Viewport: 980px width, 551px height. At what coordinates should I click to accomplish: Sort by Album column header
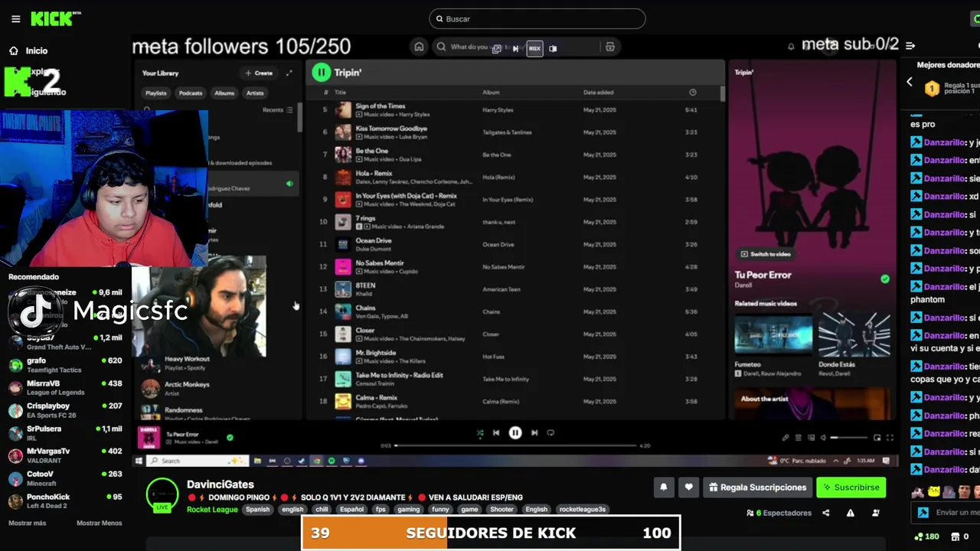click(491, 93)
